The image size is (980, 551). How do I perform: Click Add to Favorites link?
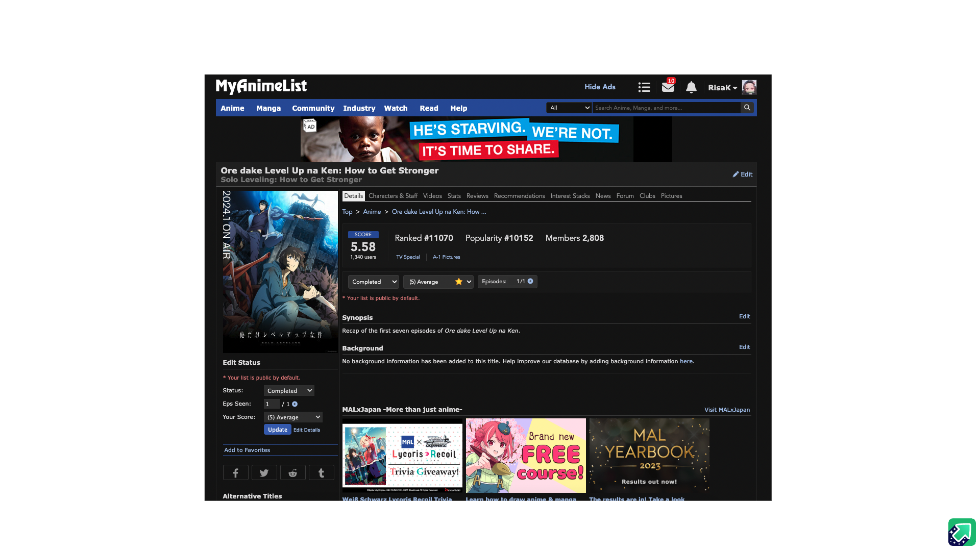247,450
